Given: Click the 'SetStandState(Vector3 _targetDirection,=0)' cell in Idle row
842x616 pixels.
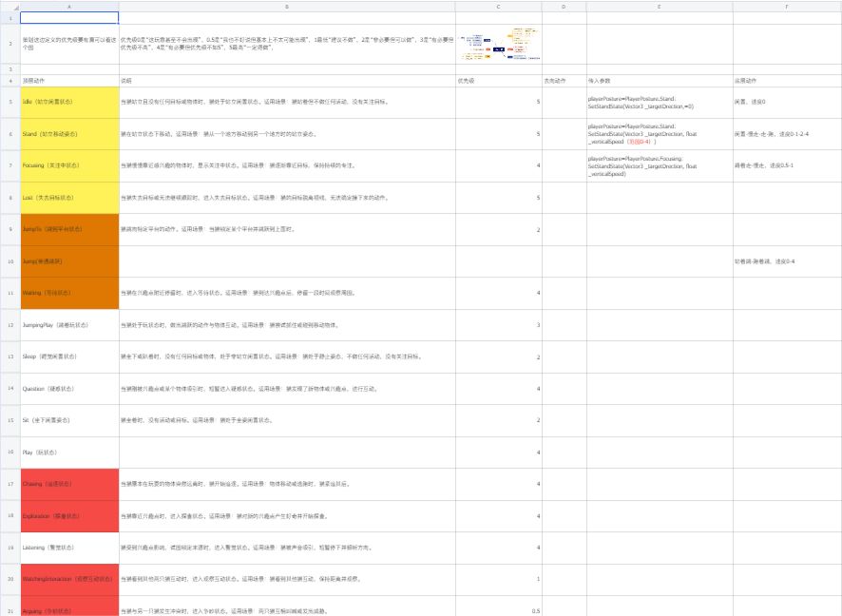Looking at the screenshot, I should click(660, 102).
